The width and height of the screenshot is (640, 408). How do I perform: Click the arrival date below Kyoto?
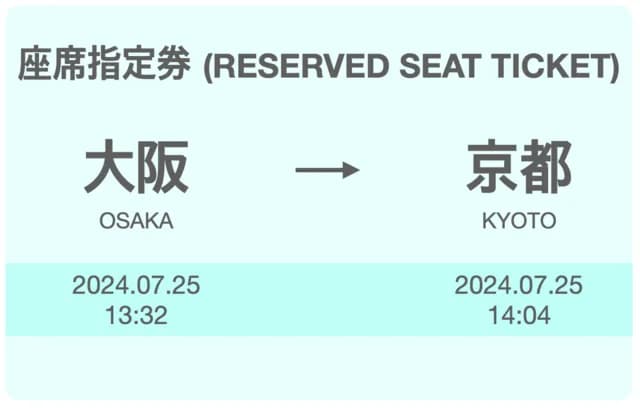pos(519,285)
